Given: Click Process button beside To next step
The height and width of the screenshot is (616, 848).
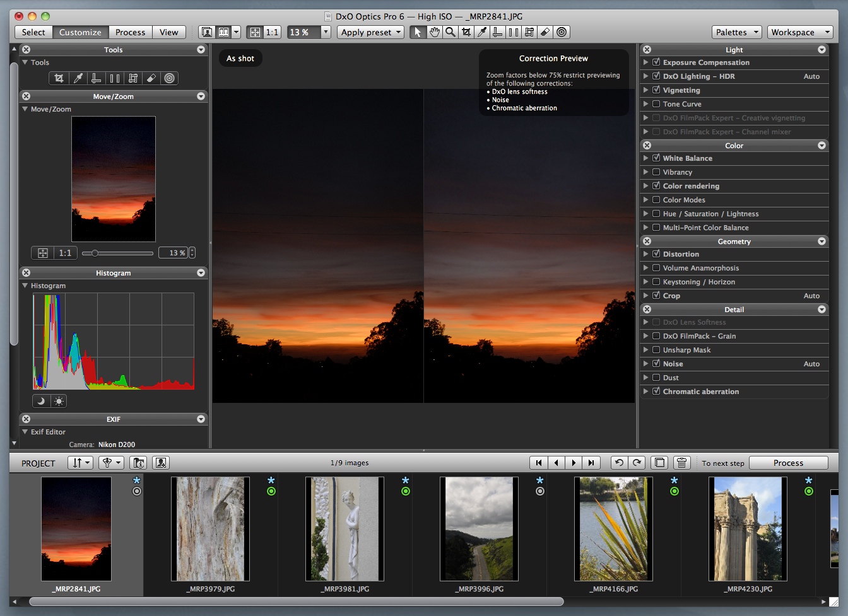Looking at the screenshot, I should [788, 463].
